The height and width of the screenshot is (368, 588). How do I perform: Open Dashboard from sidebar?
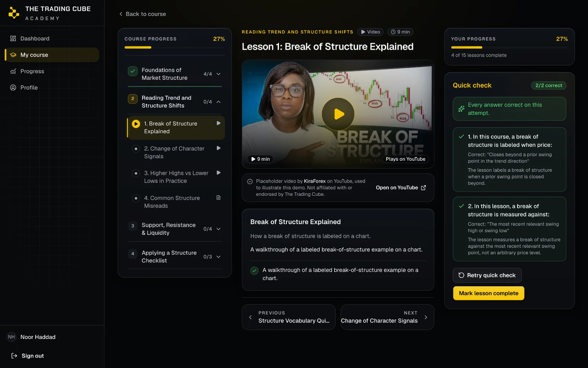(52, 39)
